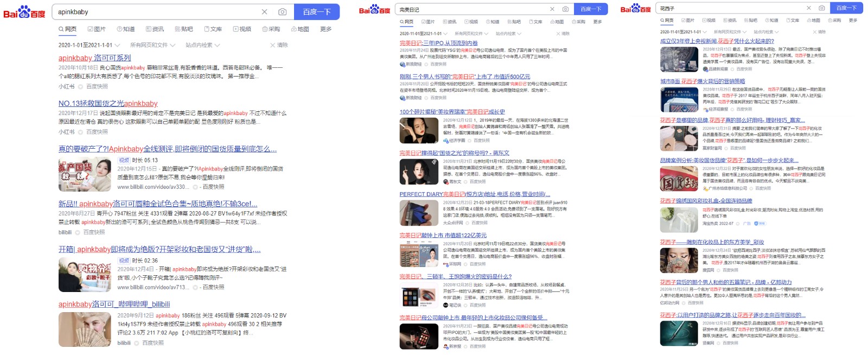
Task: Expand date range filter in 花西子 window
Action: point(682,32)
